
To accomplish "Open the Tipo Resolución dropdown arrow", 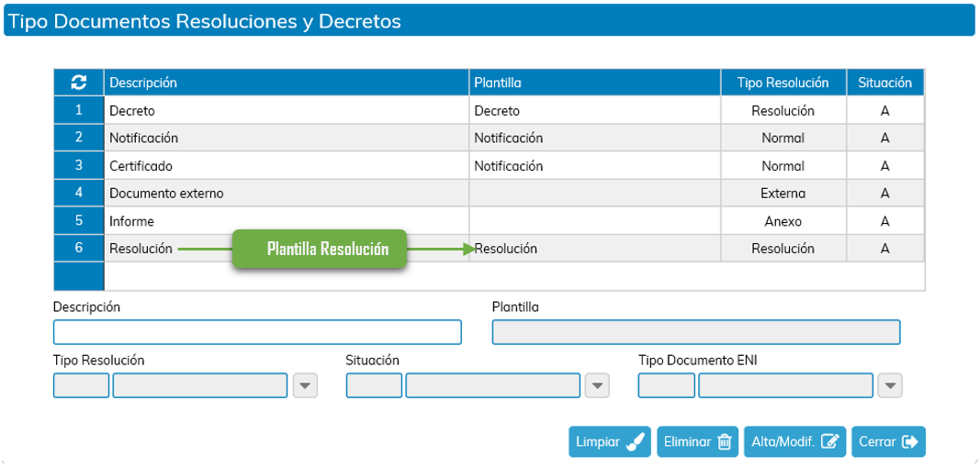I will (305, 385).
